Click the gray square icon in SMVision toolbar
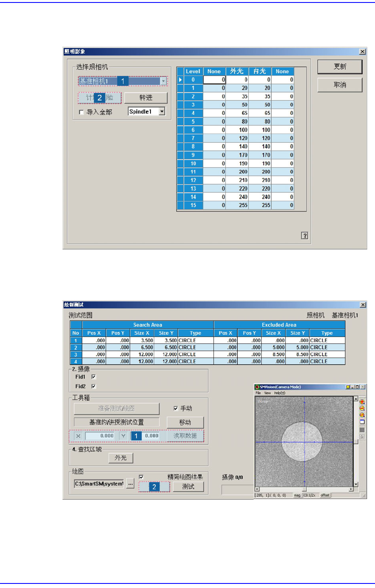This screenshot has width=375, height=588. point(362,429)
